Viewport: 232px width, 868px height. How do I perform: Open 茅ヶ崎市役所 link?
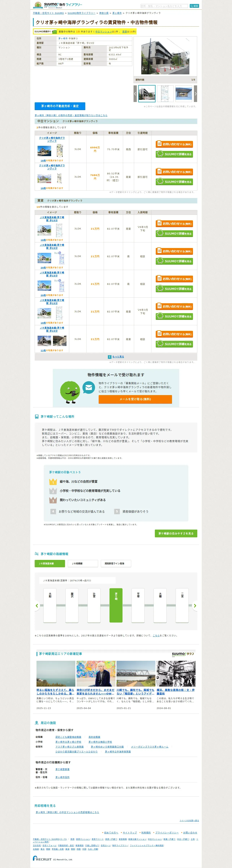click(x=62, y=777)
